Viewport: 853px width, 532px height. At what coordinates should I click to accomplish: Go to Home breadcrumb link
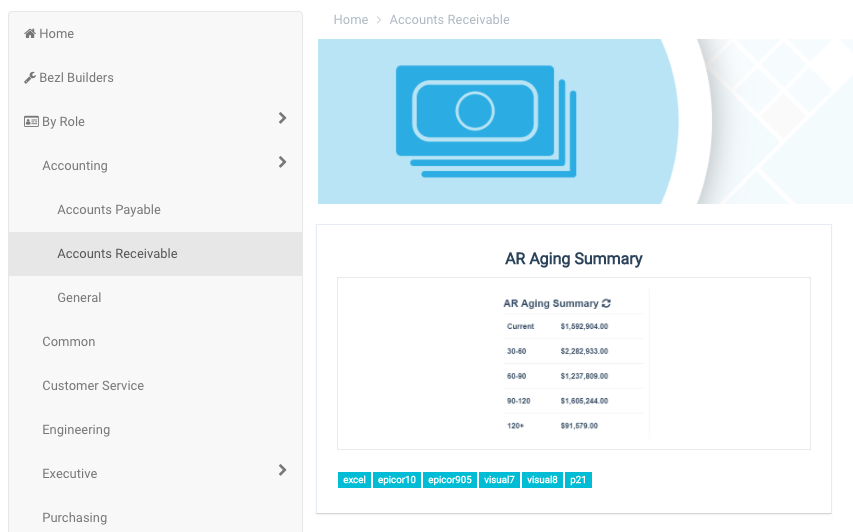pyautogui.click(x=351, y=20)
